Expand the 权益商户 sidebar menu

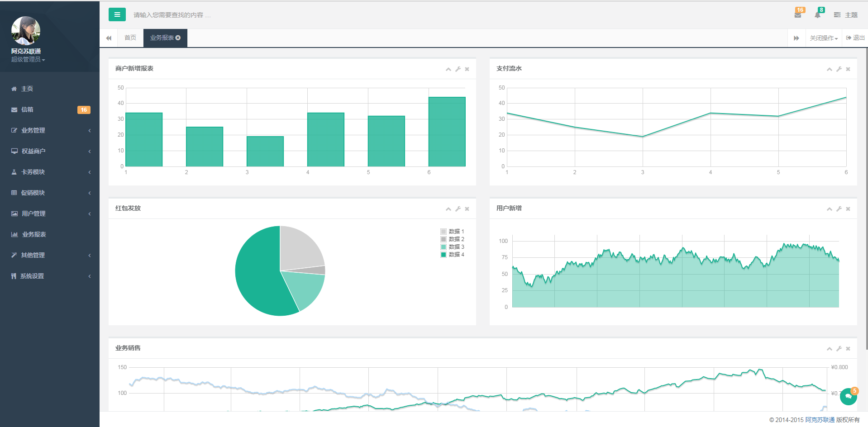[50, 151]
